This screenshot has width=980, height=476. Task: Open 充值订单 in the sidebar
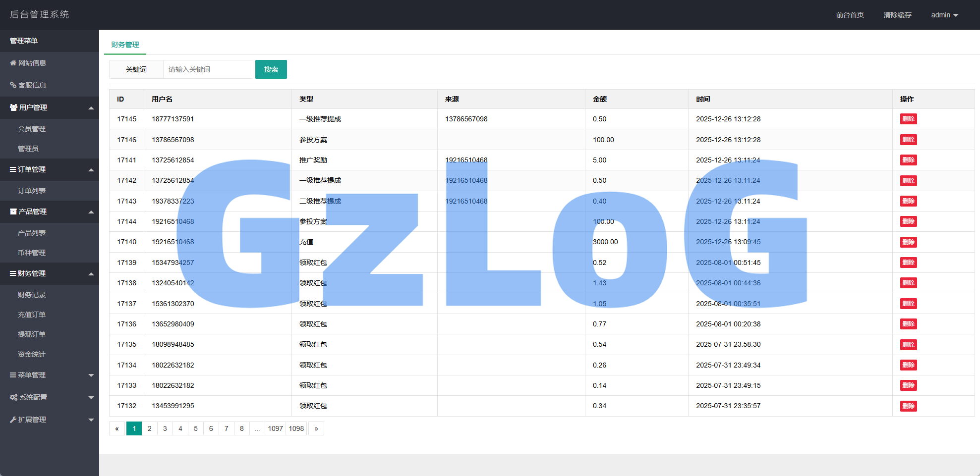click(x=32, y=315)
